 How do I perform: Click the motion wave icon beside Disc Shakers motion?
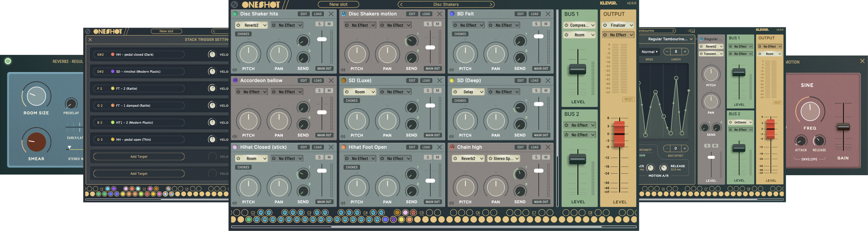(x=343, y=14)
